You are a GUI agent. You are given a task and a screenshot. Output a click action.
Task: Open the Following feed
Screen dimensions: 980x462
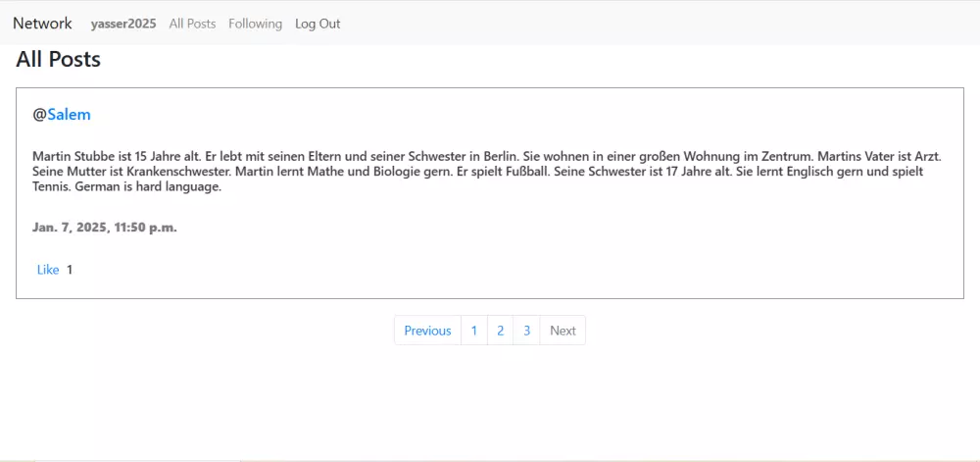pos(255,24)
